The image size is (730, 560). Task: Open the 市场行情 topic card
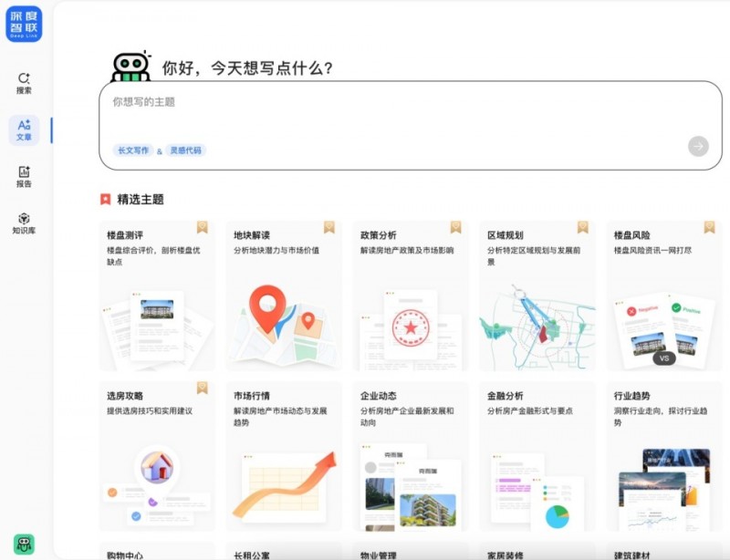(x=284, y=456)
